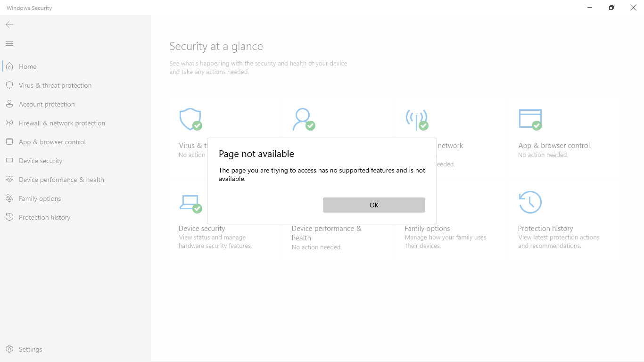
Task: Click the Virus & threat protection checkmark badge
Action: (x=198, y=126)
